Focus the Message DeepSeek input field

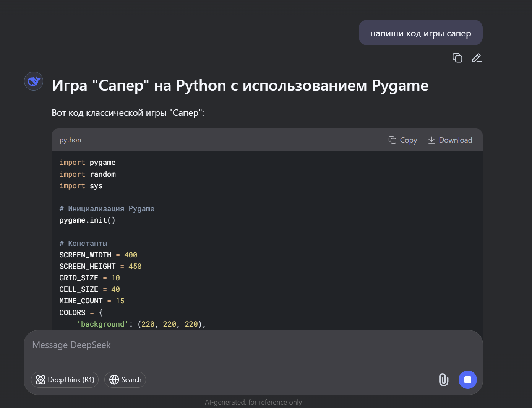252,345
